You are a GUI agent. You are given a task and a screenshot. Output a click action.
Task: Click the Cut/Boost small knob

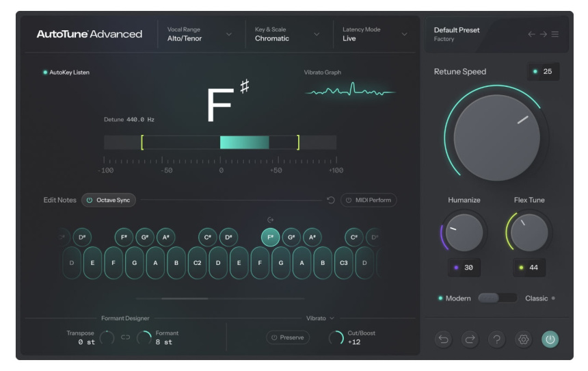[x=336, y=337]
